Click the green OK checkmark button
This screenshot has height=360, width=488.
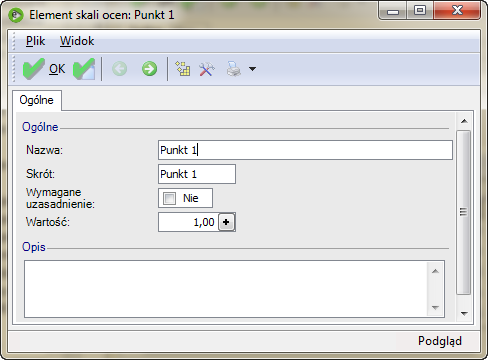pyautogui.click(x=44, y=69)
